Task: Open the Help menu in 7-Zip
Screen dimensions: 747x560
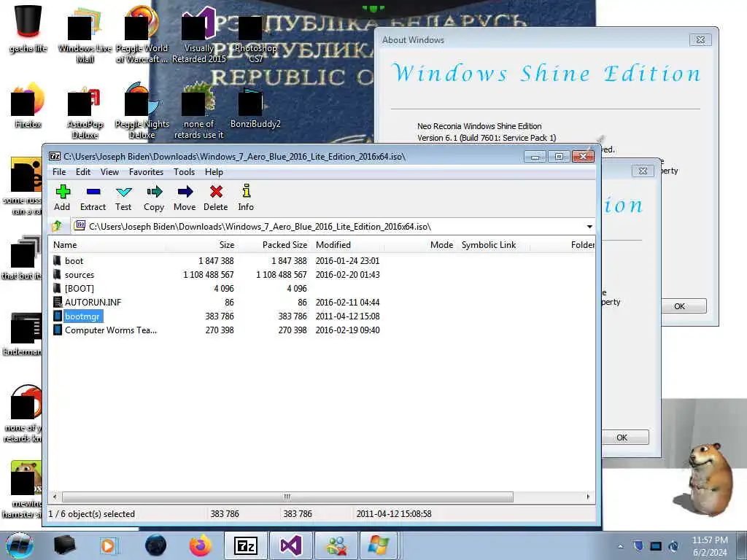Action: [x=214, y=172]
